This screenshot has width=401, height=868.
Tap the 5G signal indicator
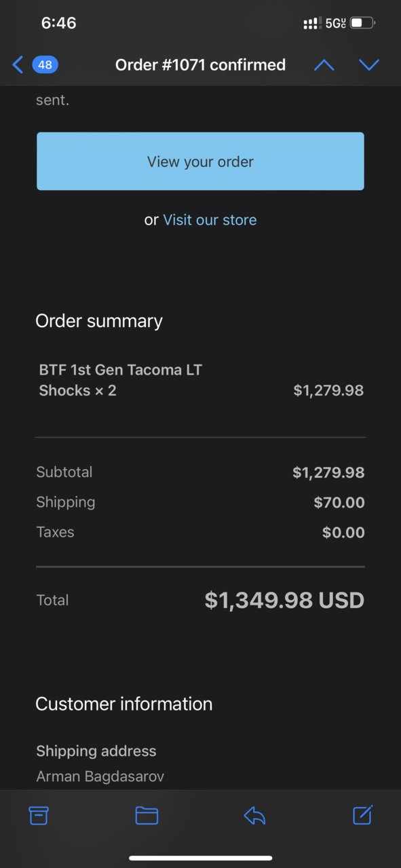pos(335,23)
